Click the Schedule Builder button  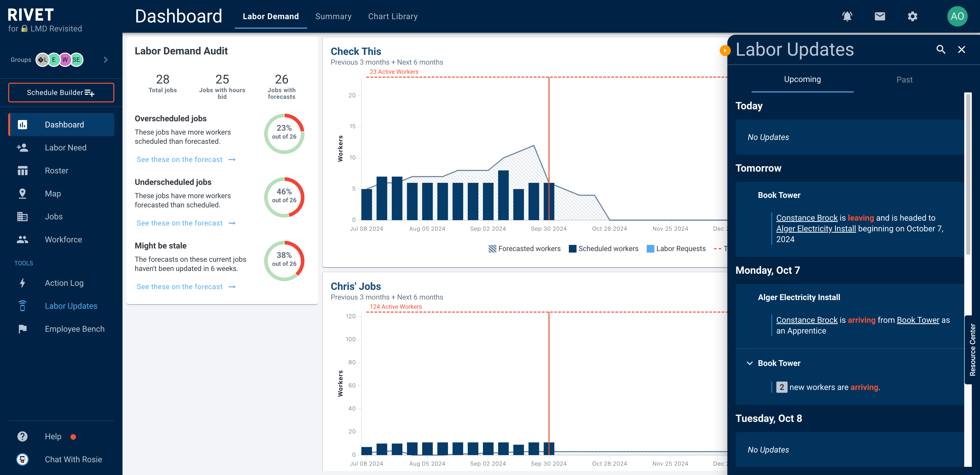tap(61, 92)
